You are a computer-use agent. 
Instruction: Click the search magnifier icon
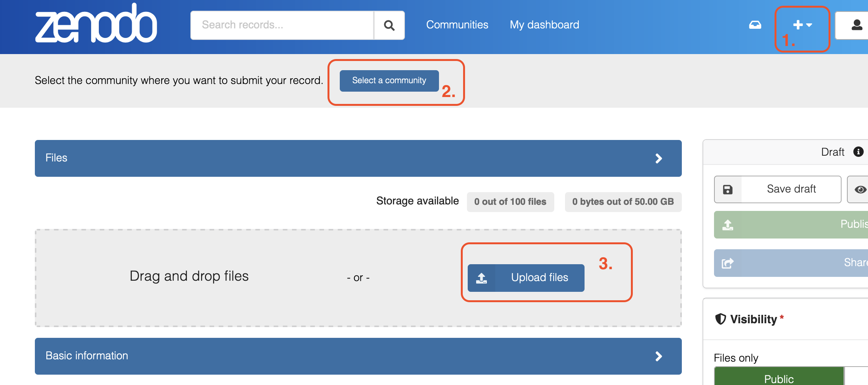[389, 25]
